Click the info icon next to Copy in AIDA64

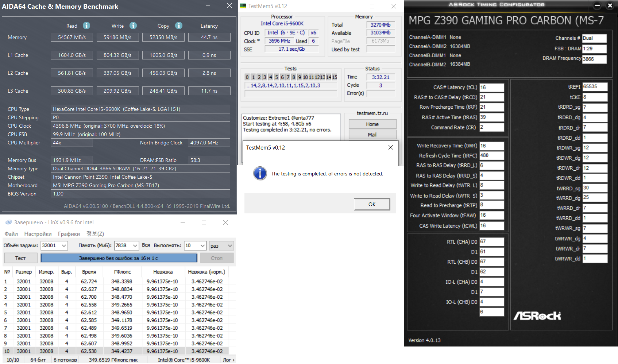point(179,26)
